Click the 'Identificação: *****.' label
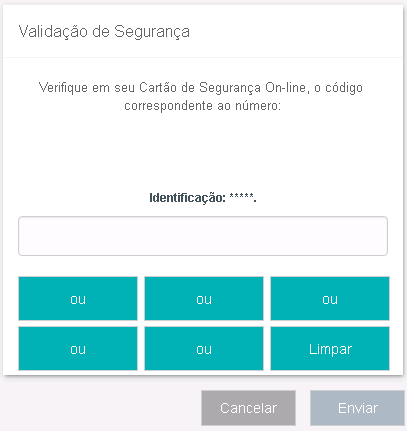Screen dimensions: 410x431 [203, 198]
